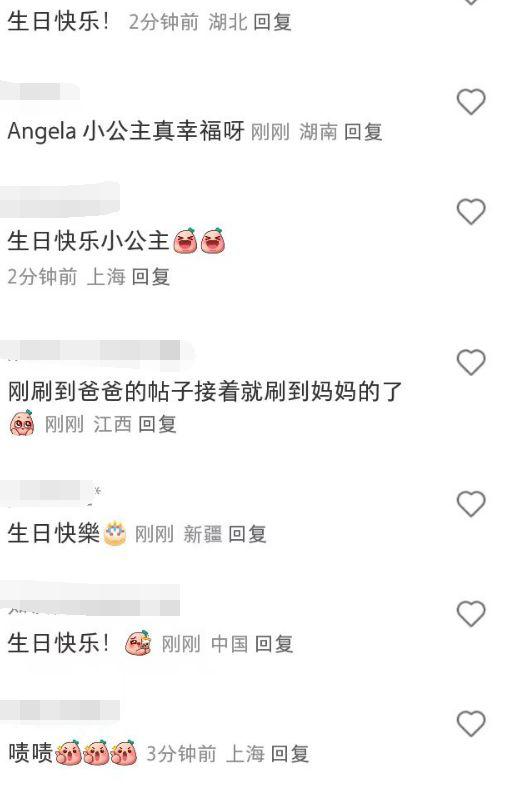Image resolution: width=519 pixels, height=787 pixels.
Task: Like the 刚刷到爸爸的帖子 comment
Action: point(471,362)
